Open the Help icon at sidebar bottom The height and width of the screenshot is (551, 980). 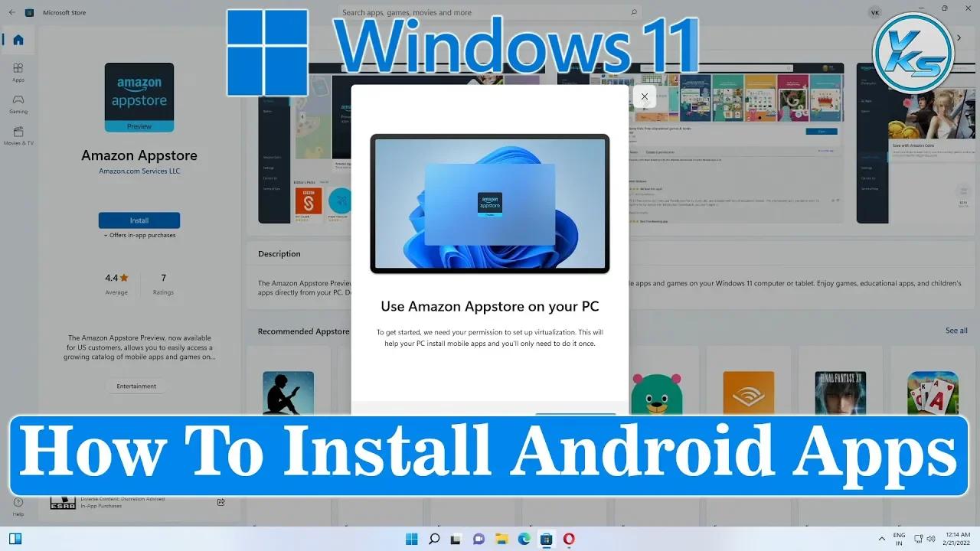[x=18, y=504]
